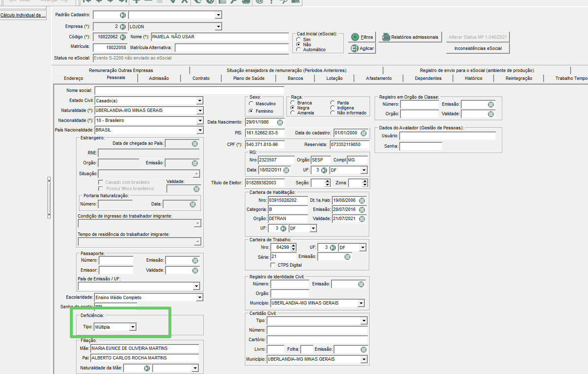Choose Branca under Raça

293,103
